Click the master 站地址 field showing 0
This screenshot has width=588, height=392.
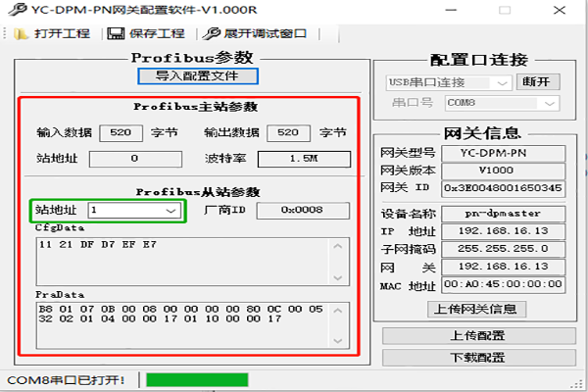pyautogui.click(x=135, y=159)
